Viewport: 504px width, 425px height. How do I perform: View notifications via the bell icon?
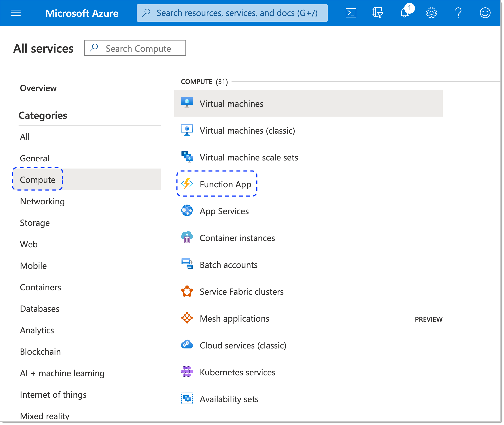405,12
